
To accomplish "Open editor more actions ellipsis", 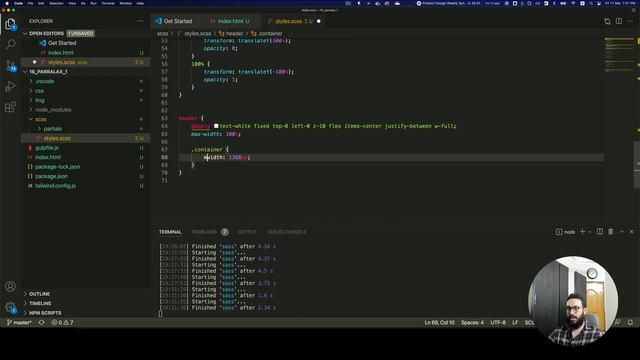I will coord(630,21).
